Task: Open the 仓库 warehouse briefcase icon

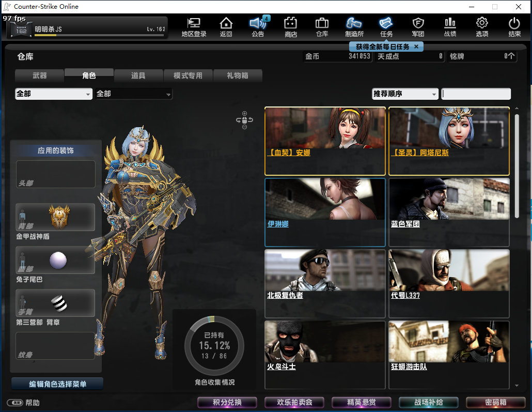Action: coord(322,27)
